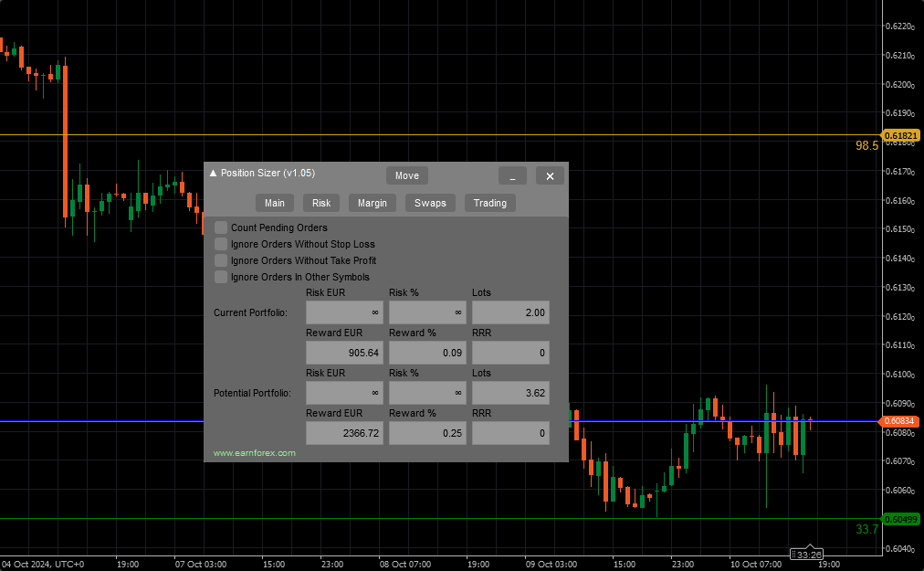Go to the Swaps tab
Screen dimensions: 924x571
pos(430,203)
